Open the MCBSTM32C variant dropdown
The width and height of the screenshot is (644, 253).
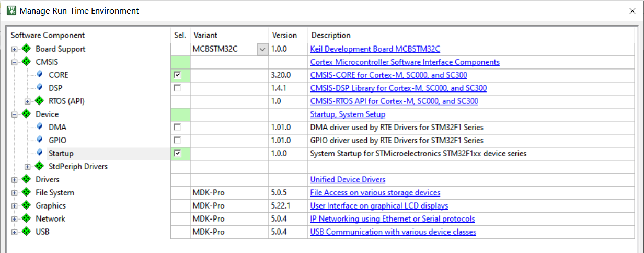point(262,49)
